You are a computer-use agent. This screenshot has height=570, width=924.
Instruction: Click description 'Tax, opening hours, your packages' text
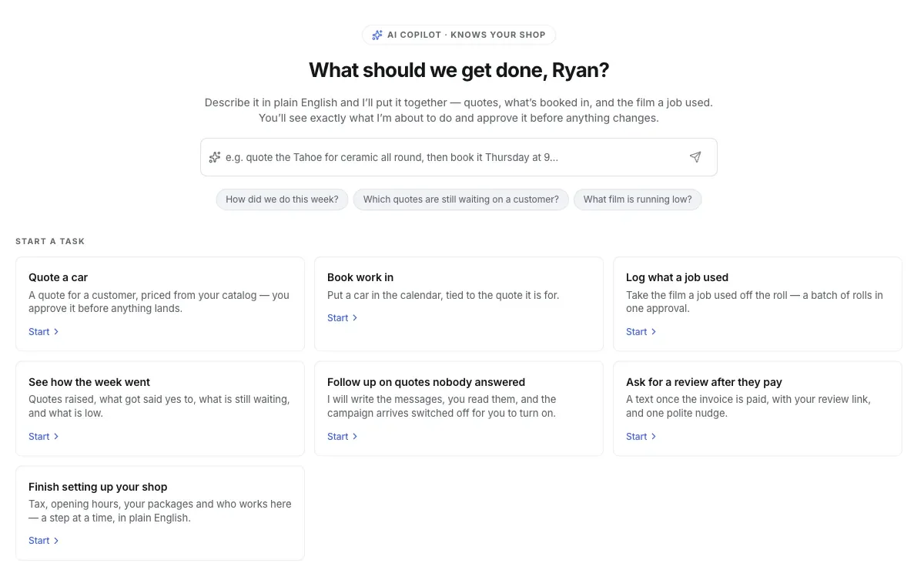click(x=160, y=511)
